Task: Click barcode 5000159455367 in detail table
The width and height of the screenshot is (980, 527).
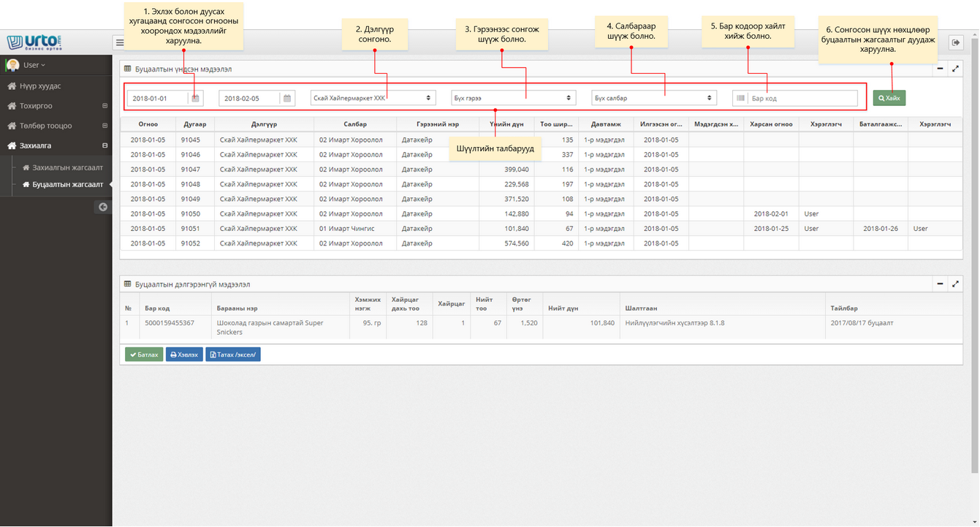Action: 170,322
